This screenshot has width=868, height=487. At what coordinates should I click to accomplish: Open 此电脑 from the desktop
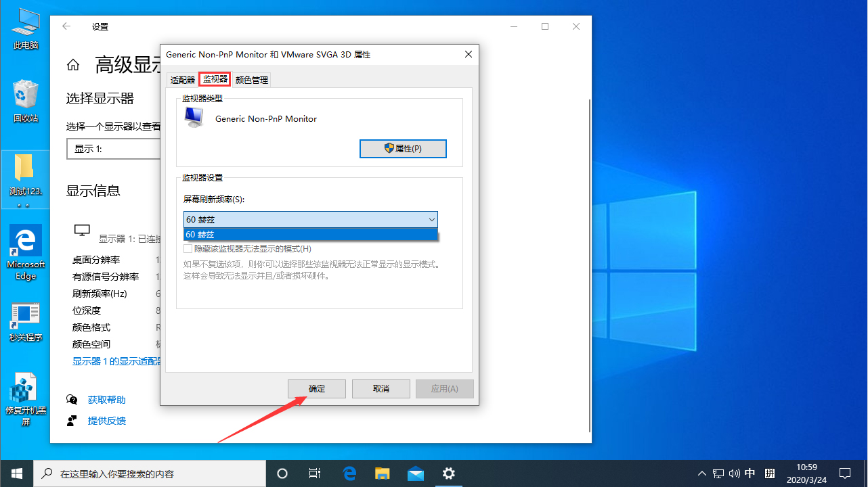click(25, 27)
